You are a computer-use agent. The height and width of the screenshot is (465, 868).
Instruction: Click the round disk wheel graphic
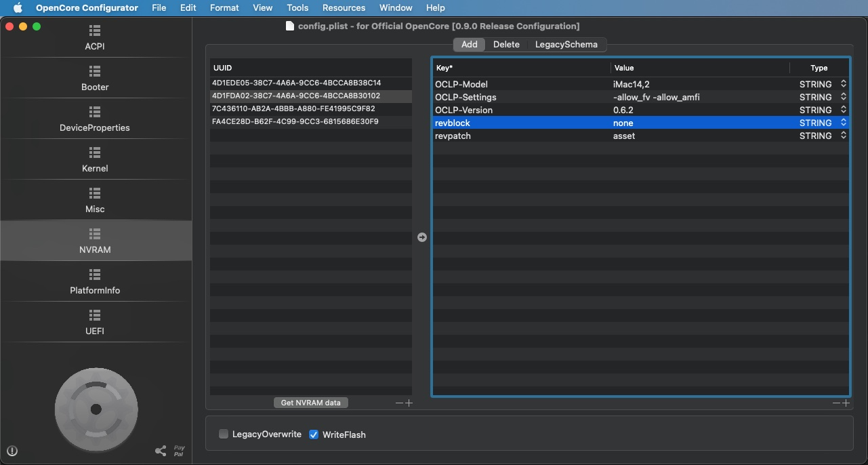click(96, 409)
